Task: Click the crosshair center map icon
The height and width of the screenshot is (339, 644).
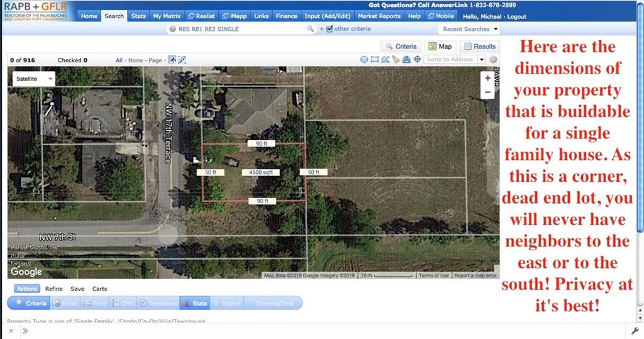Action: coord(416,60)
